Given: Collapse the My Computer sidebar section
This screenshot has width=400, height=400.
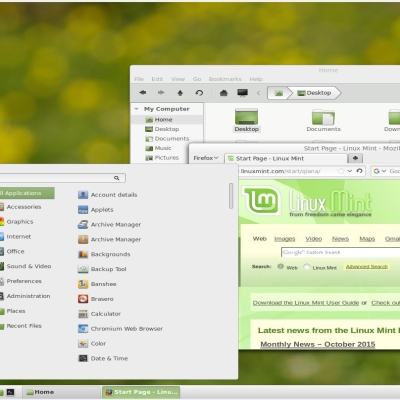Looking at the screenshot, I should click(136, 109).
